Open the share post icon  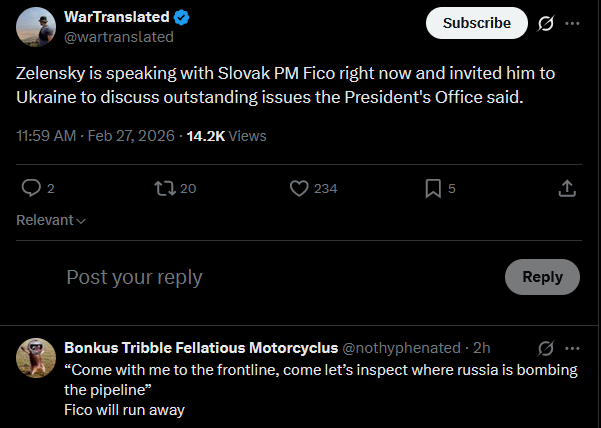[566, 188]
